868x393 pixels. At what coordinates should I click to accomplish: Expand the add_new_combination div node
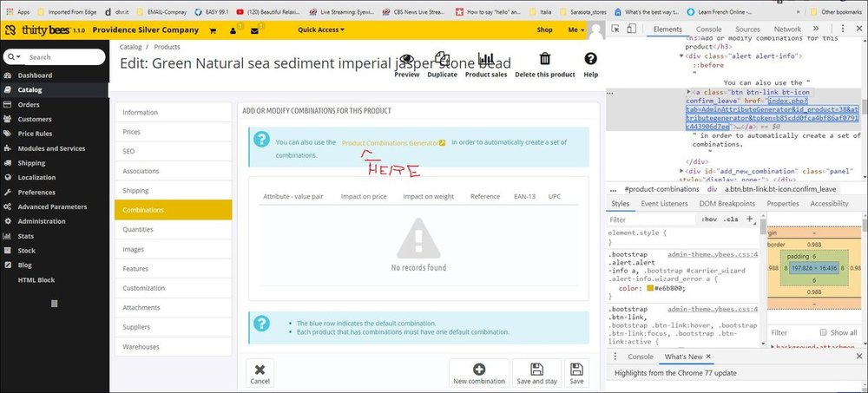click(x=681, y=171)
